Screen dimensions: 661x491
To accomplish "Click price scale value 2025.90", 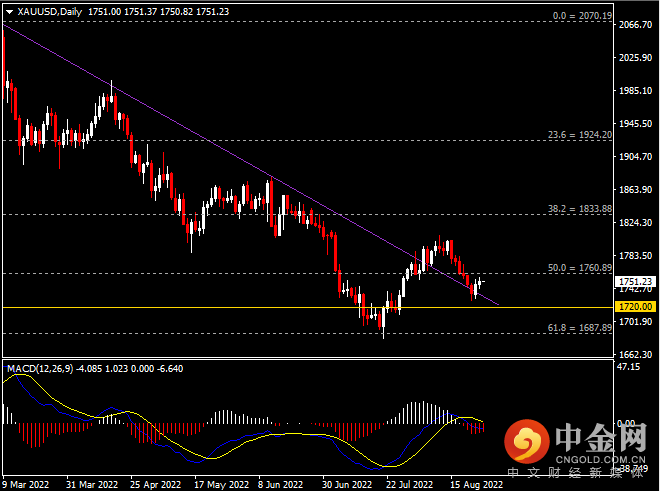I will (x=635, y=58).
